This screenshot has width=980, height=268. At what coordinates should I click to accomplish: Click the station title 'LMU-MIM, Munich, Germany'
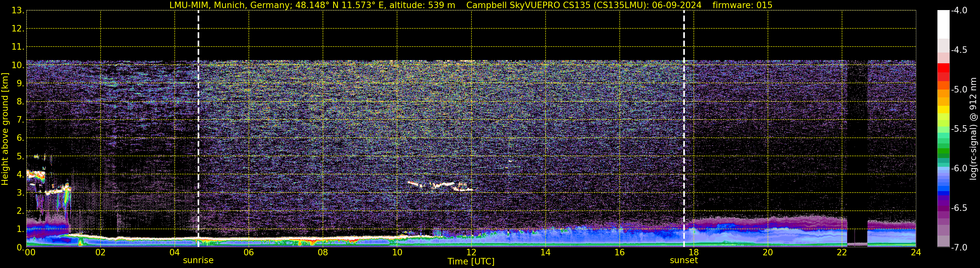coord(230,5)
